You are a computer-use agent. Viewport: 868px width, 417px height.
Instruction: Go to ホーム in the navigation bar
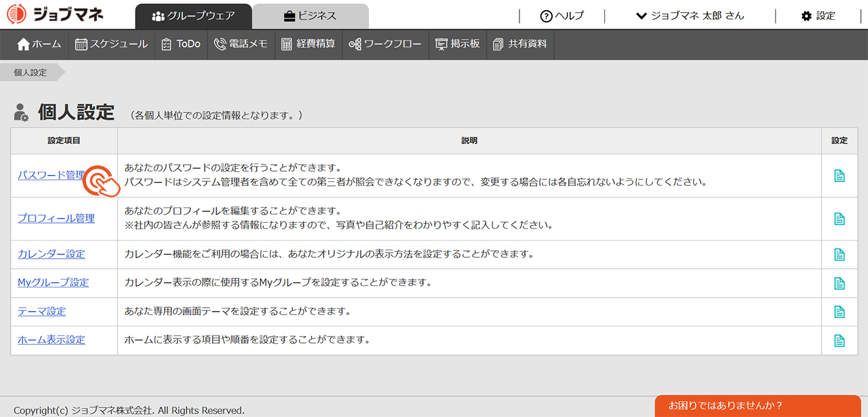point(40,44)
